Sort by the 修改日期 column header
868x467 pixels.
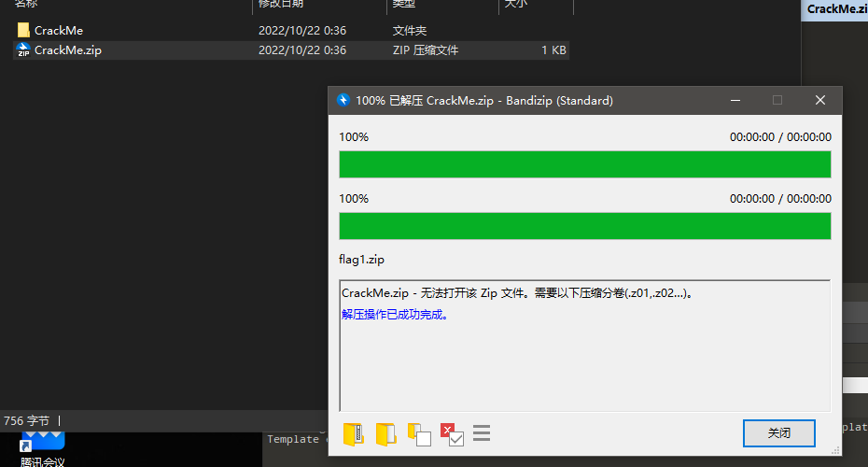coord(280,5)
